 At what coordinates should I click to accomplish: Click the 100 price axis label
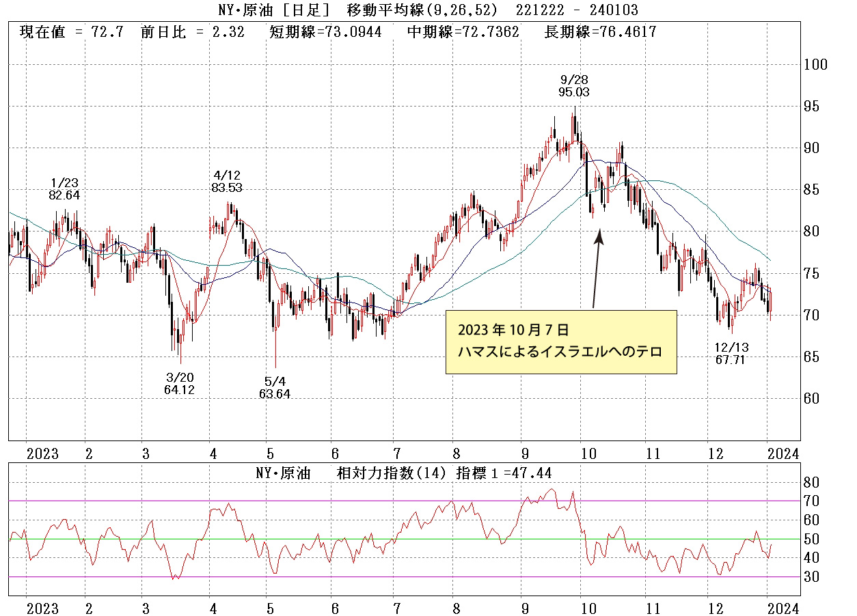click(x=817, y=65)
